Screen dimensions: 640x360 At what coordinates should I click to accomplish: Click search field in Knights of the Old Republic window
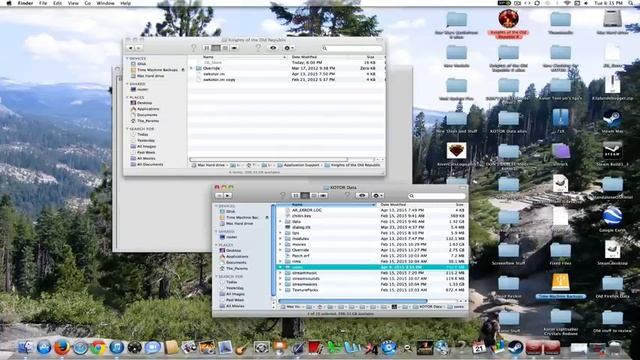click(x=352, y=49)
